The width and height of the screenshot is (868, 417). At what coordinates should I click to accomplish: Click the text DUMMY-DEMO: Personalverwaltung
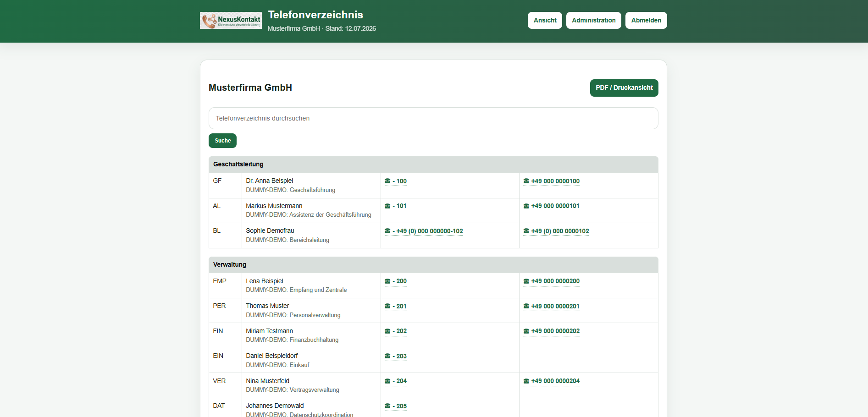(293, 315)
